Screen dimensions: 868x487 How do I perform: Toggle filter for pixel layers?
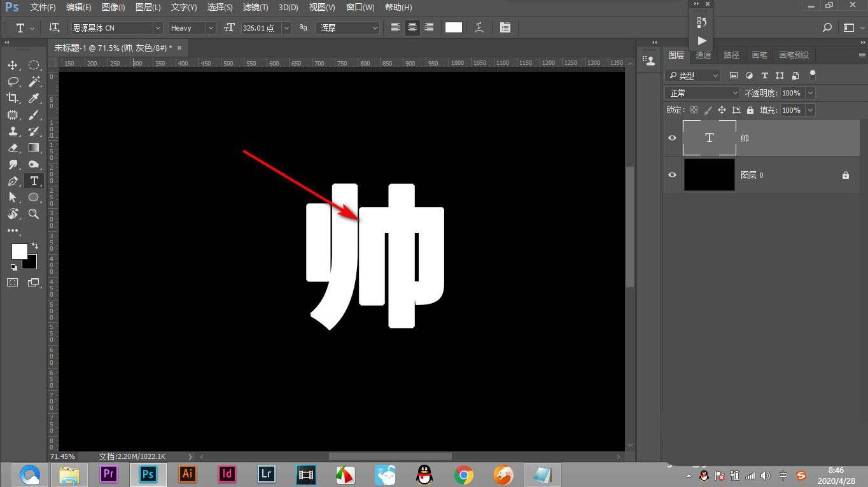coord(734,75)
